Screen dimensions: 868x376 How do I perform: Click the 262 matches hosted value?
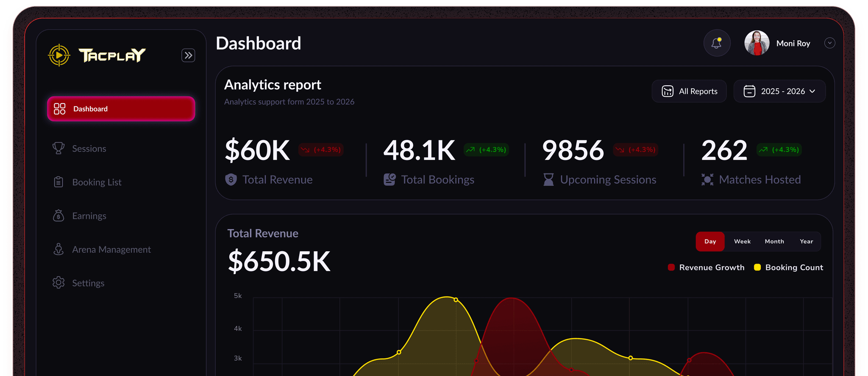[x=724, y=150]
